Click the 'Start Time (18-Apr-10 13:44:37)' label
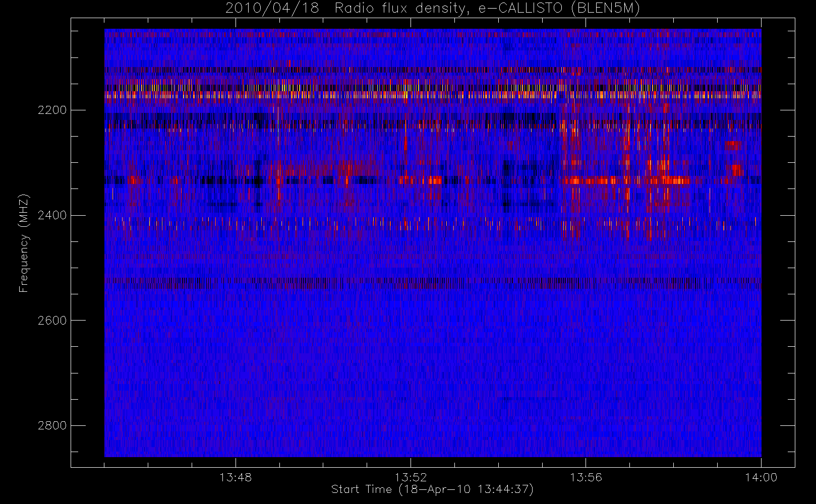 432,489
